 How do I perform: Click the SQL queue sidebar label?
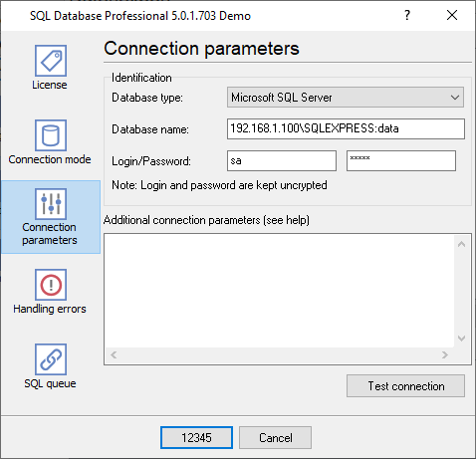pyautogui.click(x=50, y=383)
